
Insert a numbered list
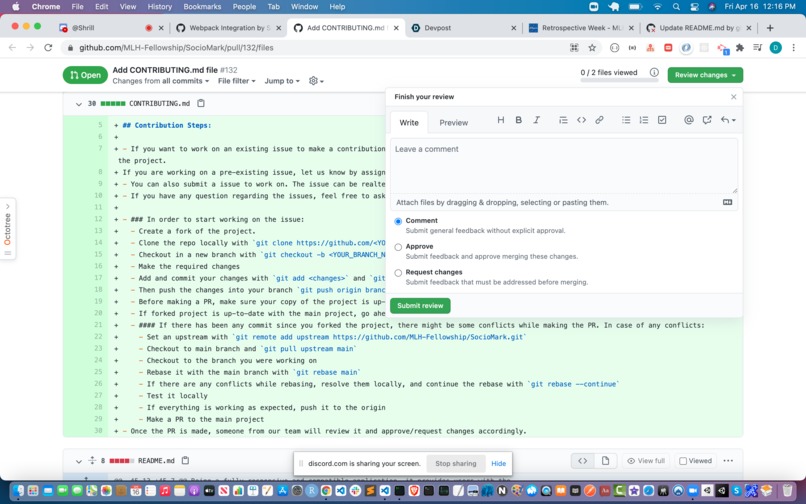(x=644, y=120)
